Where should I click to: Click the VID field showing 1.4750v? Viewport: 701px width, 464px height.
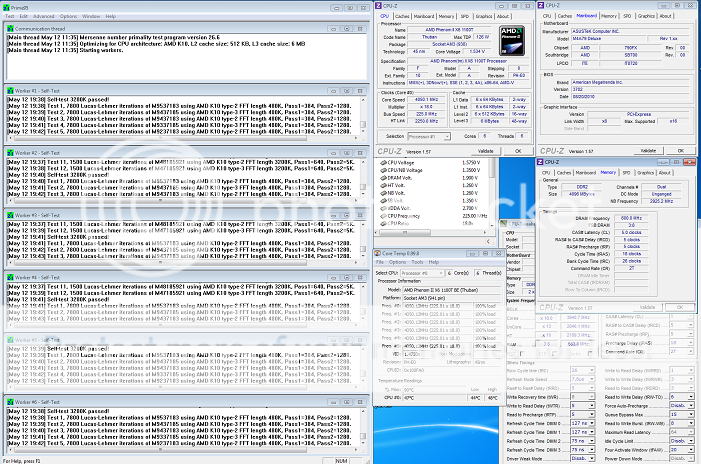pos(418,354)
